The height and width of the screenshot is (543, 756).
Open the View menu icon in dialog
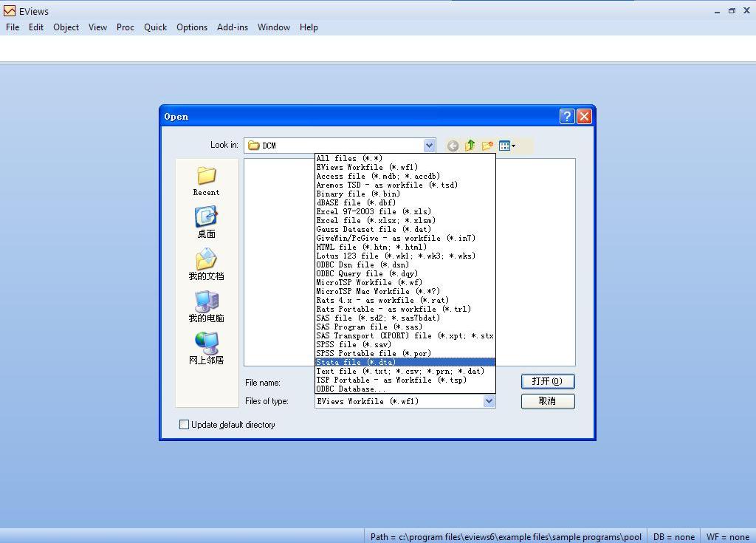[x=506, y=146]
